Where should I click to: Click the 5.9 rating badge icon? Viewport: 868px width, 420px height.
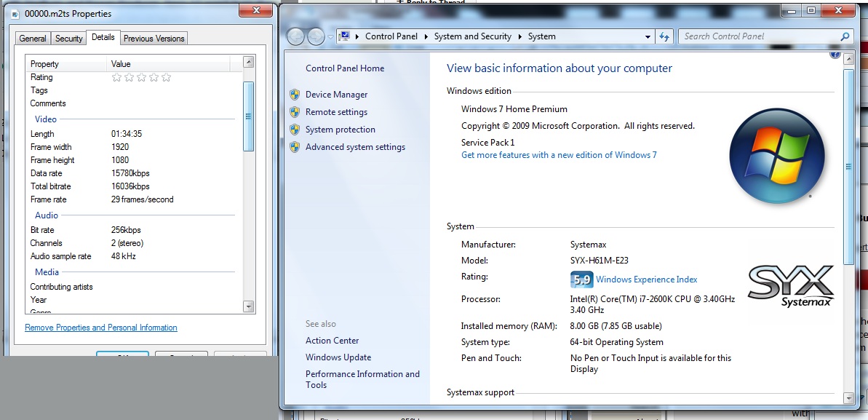[581, 280]
